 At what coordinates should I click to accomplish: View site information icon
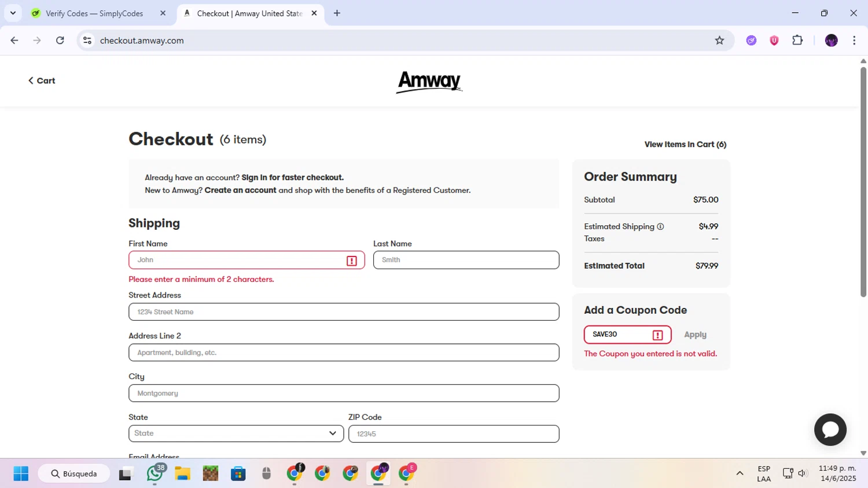(x=87, y=41)
